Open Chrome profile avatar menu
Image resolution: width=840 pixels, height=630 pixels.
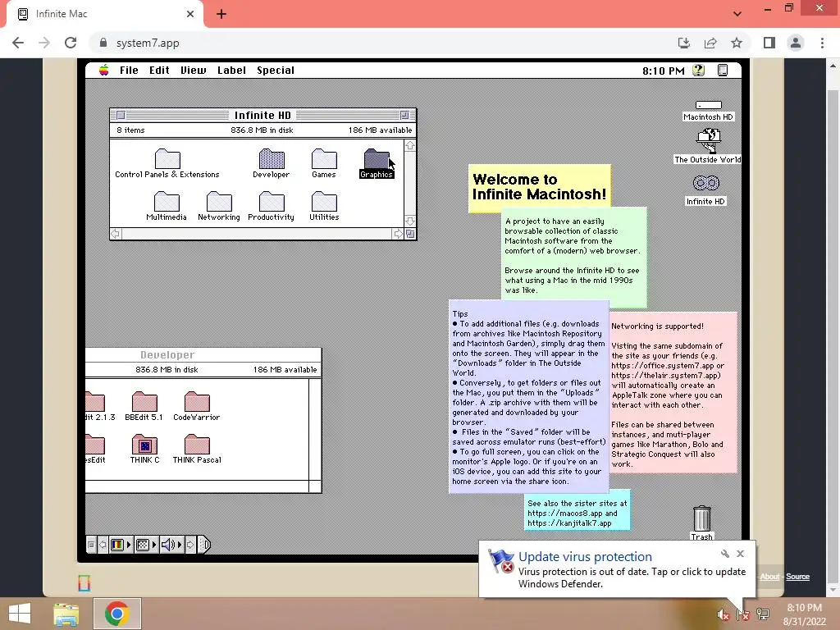[x=796, y=43]
